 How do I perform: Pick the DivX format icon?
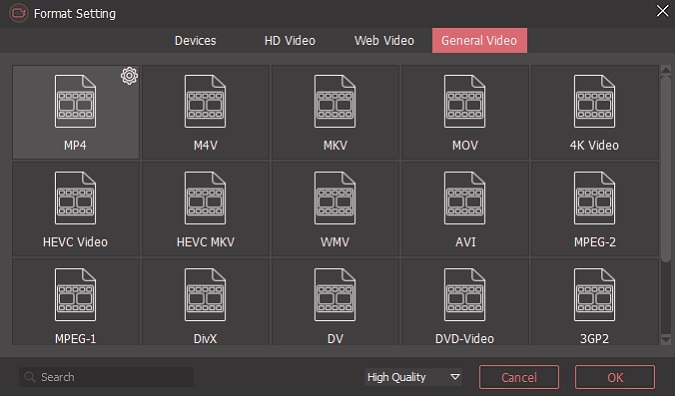pyautogui.click(x=205, y=295)
